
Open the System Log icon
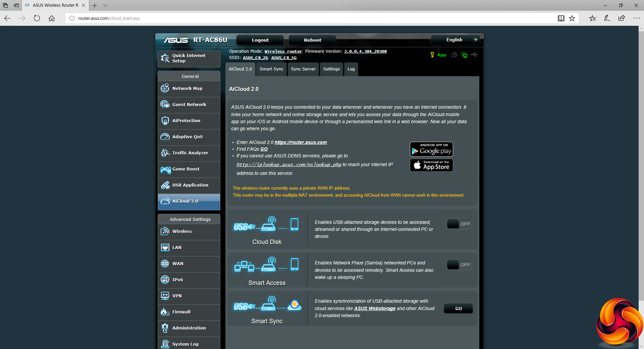(x=165, y=344)
